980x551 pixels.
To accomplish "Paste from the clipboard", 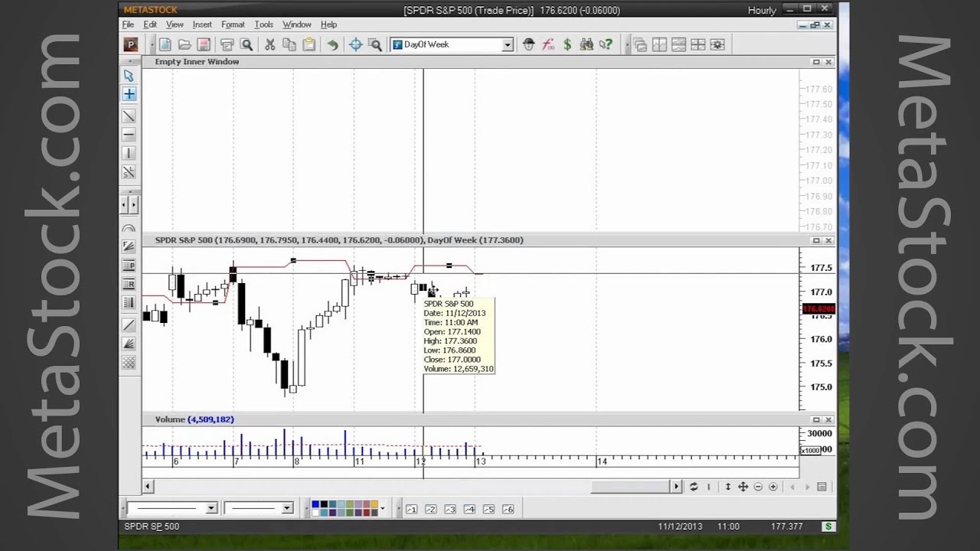I will coord(309,44).
